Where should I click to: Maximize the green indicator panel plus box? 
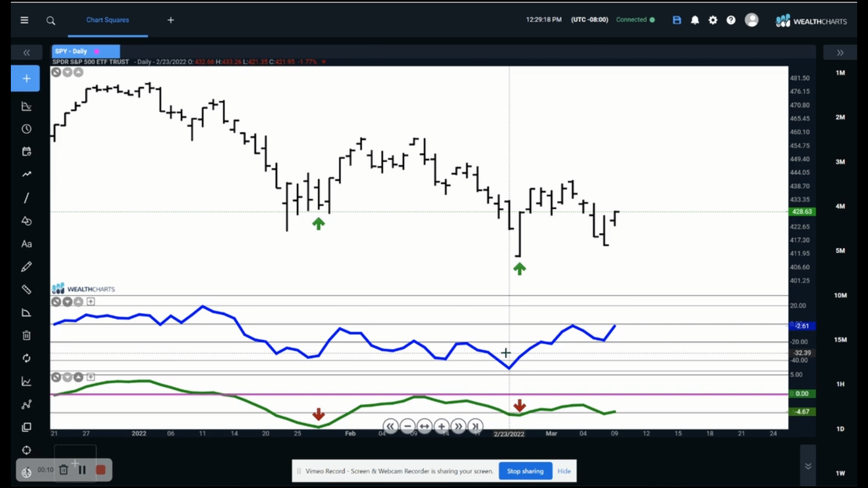tap(91, 377)
